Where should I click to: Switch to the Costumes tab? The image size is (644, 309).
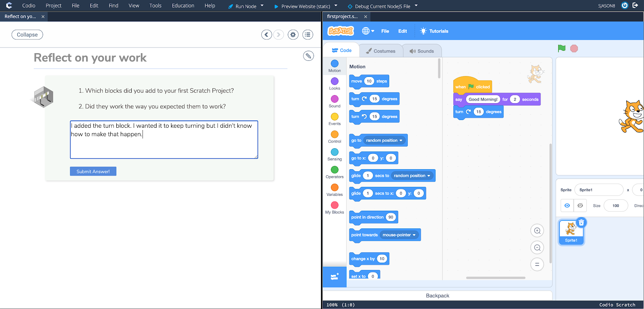380,51
